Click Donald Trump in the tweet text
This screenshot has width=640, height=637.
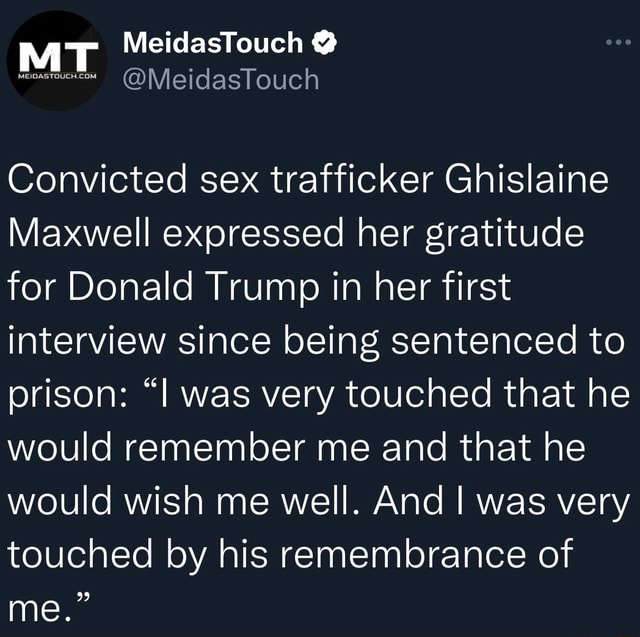click(x=193, y=288)
